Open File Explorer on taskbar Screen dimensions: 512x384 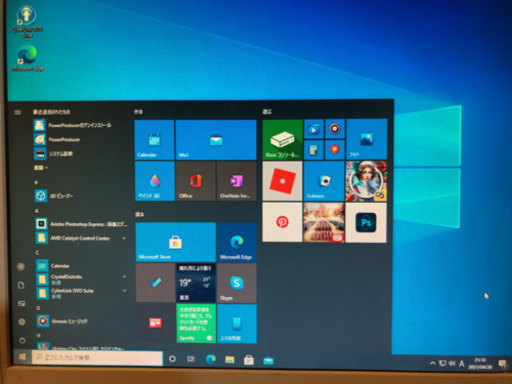230,360
